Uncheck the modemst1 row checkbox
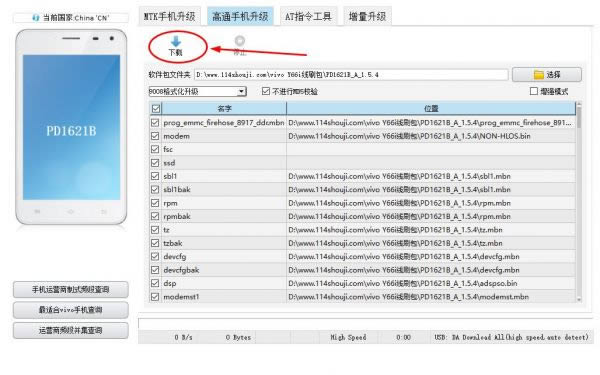The width and height of the screenshot is (600, 375). pyautogui.click(x=155, y=297)
